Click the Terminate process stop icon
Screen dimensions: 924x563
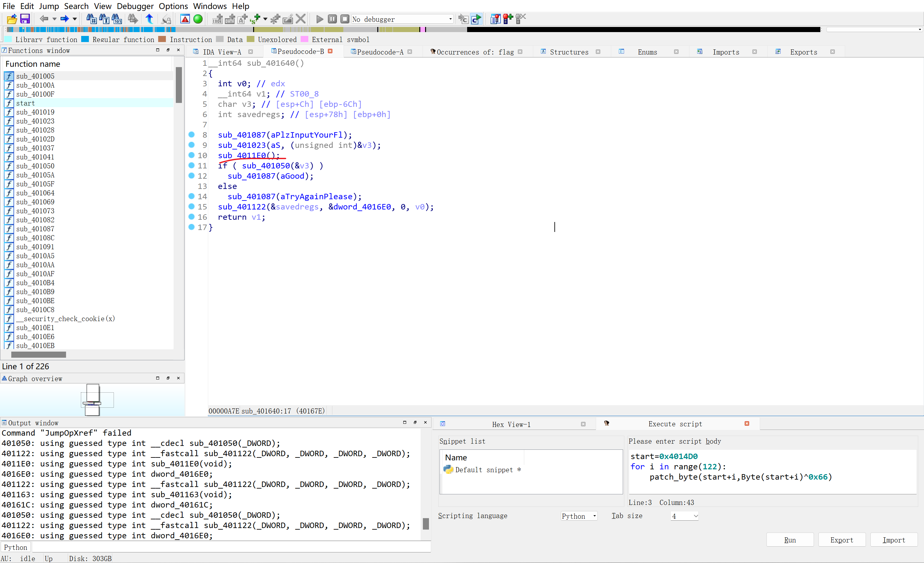click(345, 19)
